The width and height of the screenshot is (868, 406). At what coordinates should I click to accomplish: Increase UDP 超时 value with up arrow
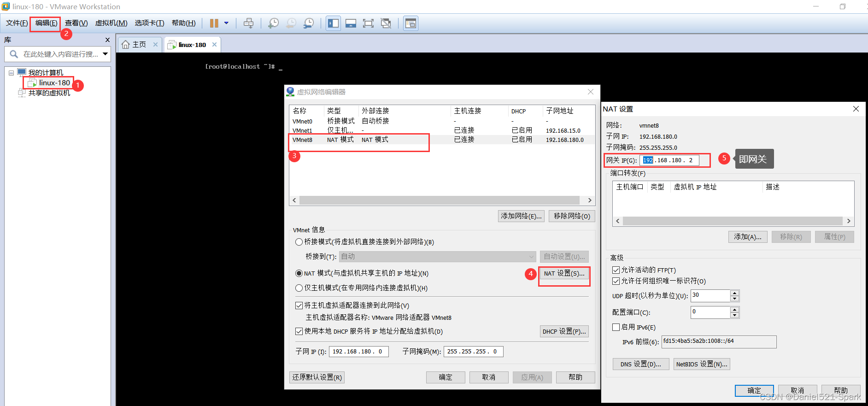point(735,293)
